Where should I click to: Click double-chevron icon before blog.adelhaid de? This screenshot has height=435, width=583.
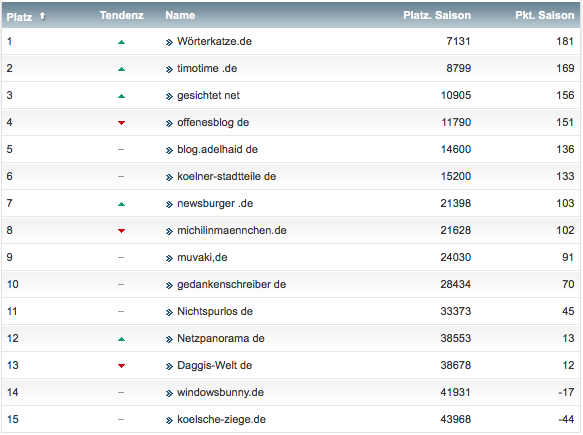169,151
